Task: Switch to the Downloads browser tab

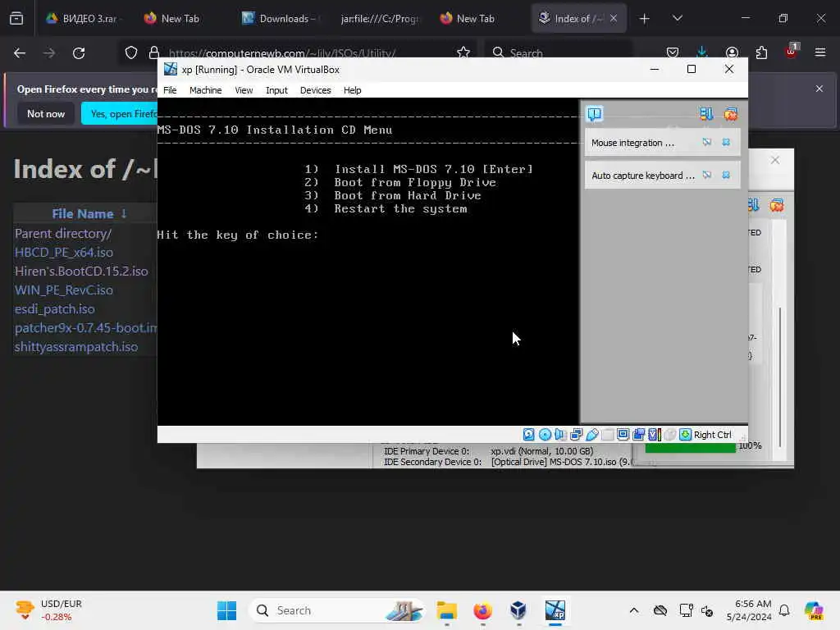Action: tap(281, 18)
